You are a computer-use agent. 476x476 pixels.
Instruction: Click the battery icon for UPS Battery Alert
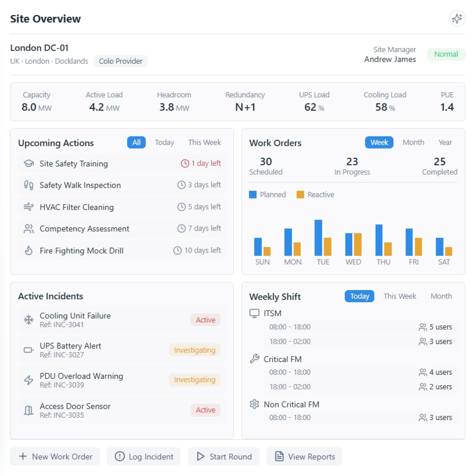[x=29, y=350]
